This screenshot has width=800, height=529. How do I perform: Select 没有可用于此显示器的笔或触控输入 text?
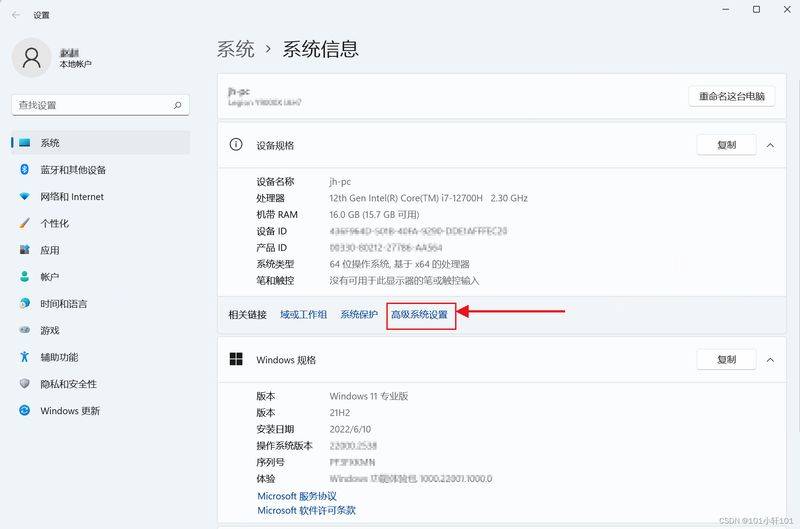(x=404, y=281)
